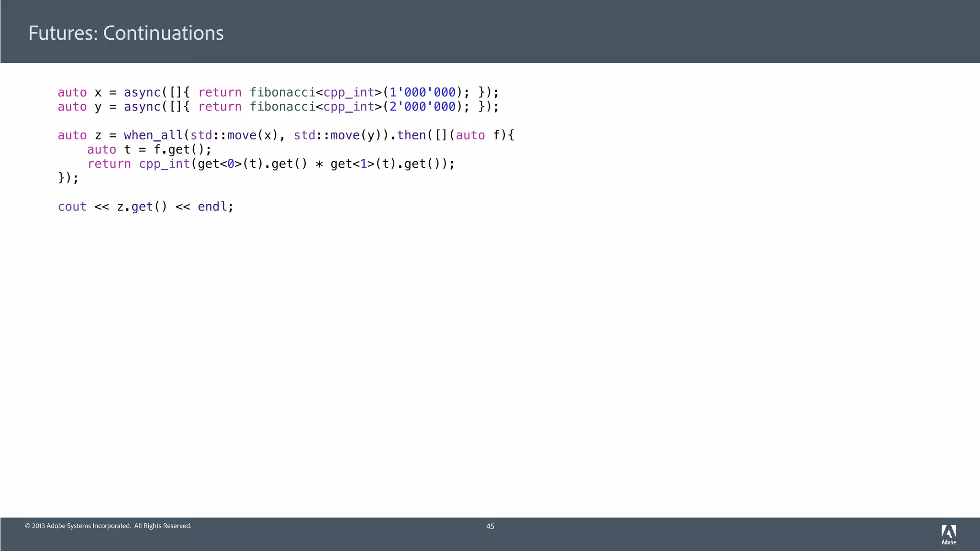Click the Adobe logo in footer
Viewport: 980px width, 551px height.
[x=948, y=534]
